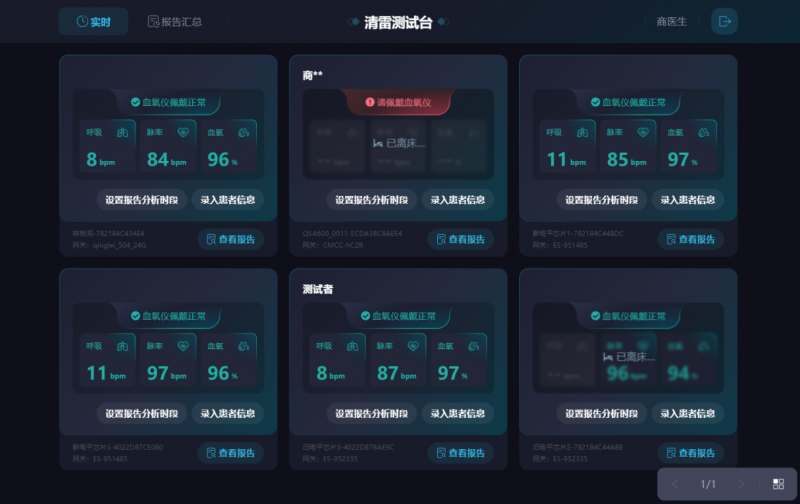Click the lungs icon on the 新电平芯片3 card
800x504 pixels.
[122, 346]
